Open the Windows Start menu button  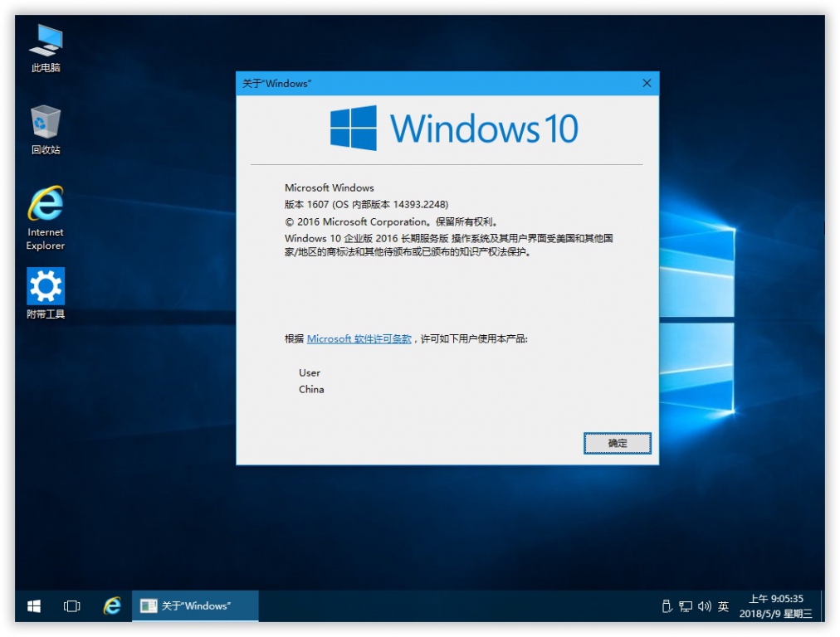(x=34, y=606)
